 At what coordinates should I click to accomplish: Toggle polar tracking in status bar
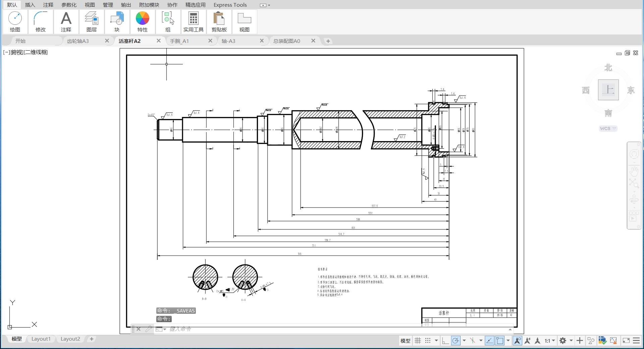click(x=455, y=341)
